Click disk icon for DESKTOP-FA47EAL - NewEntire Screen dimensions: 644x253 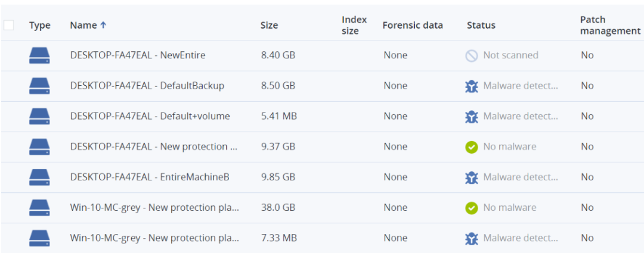point(39,55)
